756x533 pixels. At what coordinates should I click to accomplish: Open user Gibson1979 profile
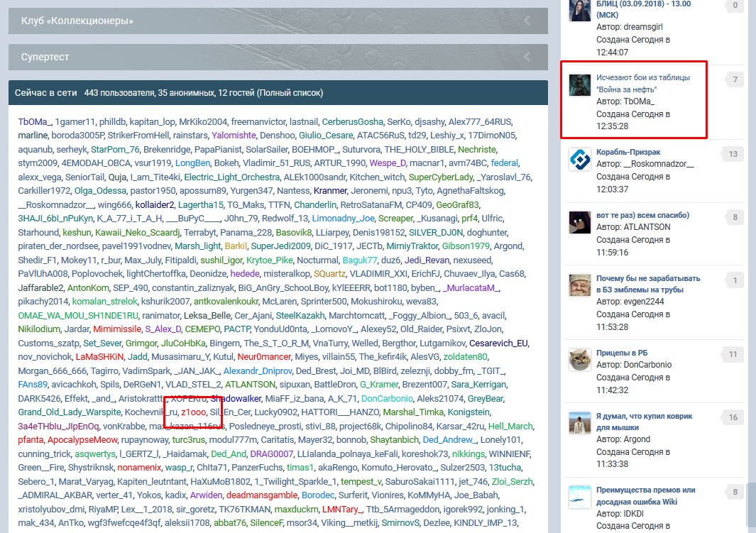[x=466, y=246]
